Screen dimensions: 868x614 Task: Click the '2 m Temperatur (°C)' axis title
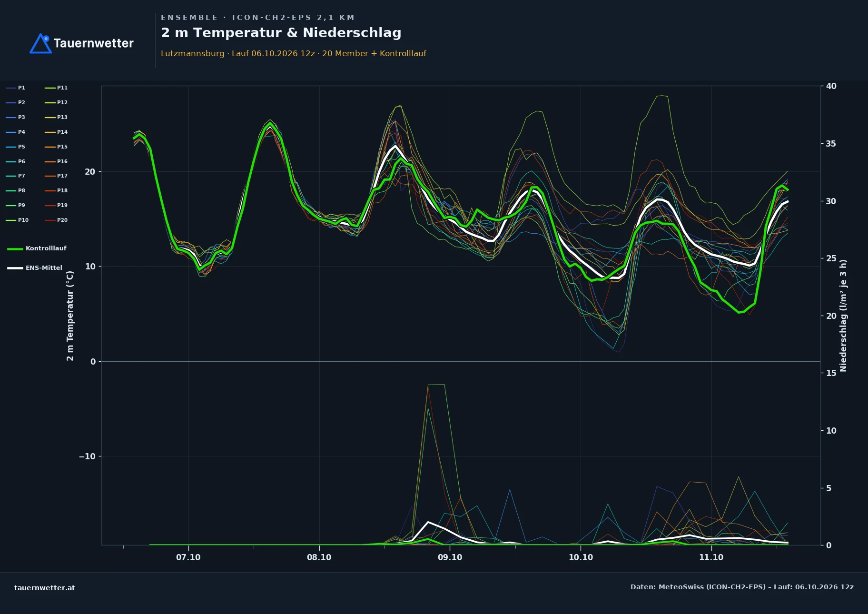(x=70, y=316)
